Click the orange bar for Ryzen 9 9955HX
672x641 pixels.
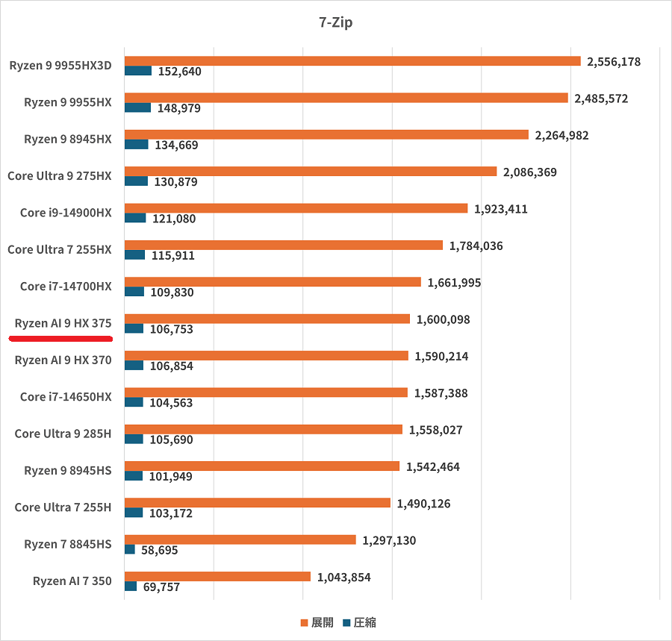point(346,98)
